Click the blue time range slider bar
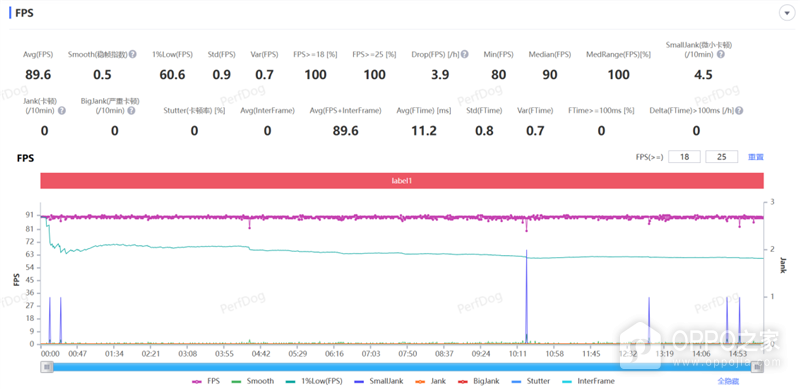Viewport: 800px width, 389px height. 403,366
